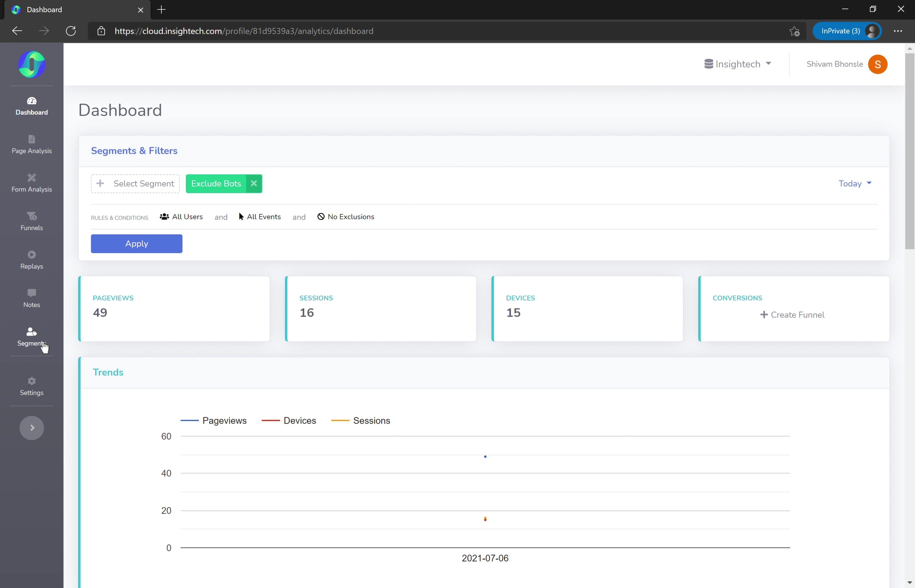The height and width of the screenshot is (588, 915).
Task: Open the Funnels section
Action: click(31, 221)
